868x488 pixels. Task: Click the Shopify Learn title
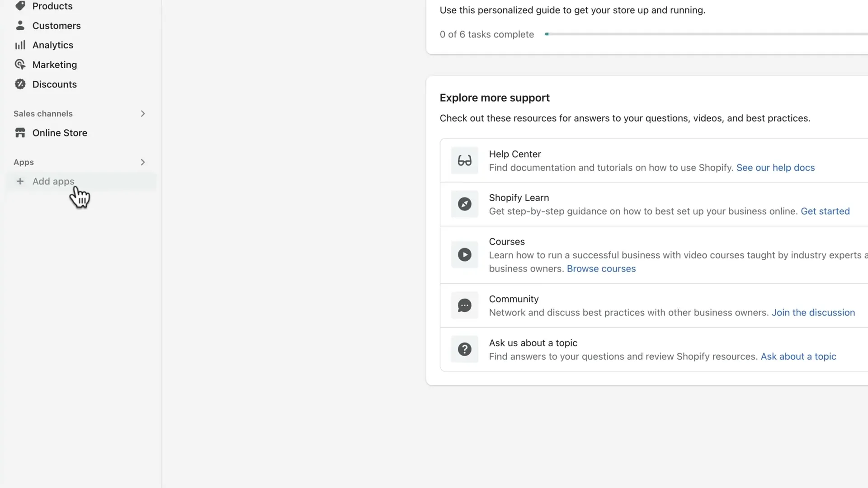tap(519, 198)
